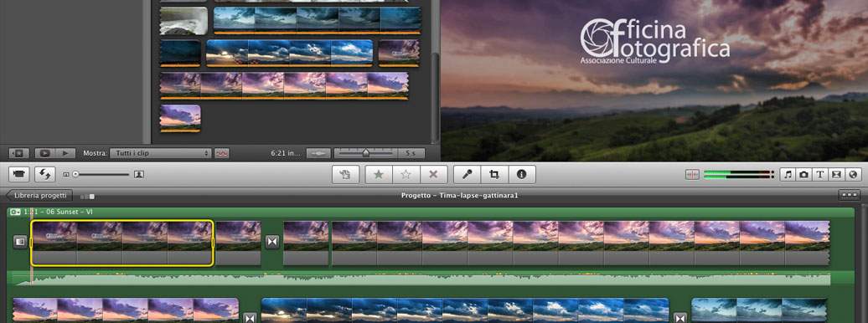Open the photo browser camera icon
Image resolution: width=868 pixels, height=323 pixels.
(803, 175)
